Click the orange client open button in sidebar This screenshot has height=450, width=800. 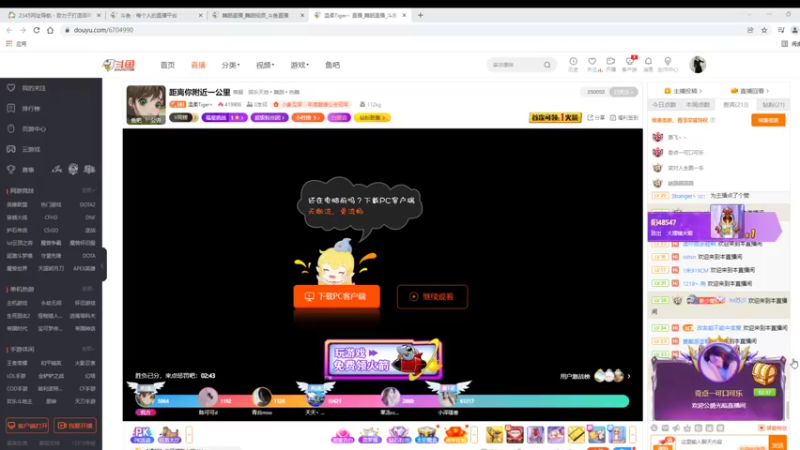click(x=27, y=426)
